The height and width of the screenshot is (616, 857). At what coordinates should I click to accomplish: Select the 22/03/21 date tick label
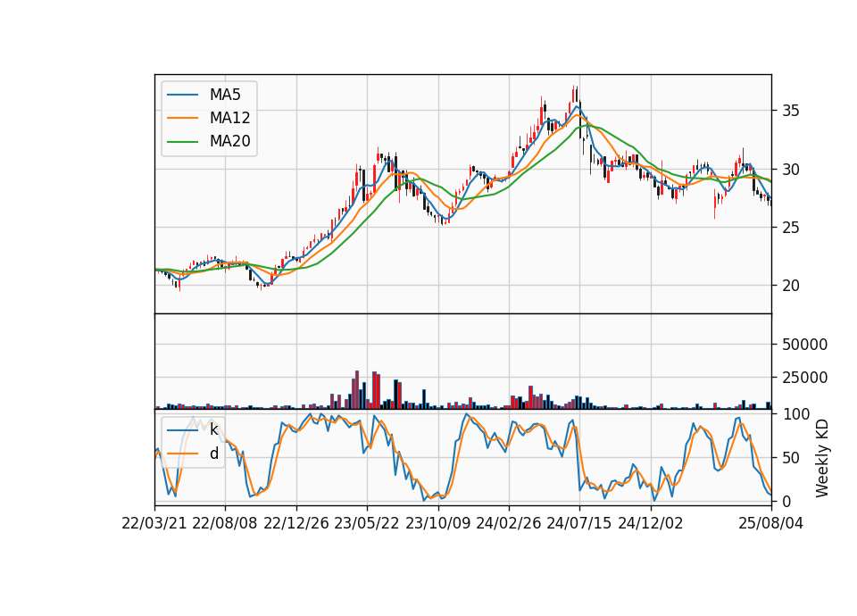(x=154, y=523)
